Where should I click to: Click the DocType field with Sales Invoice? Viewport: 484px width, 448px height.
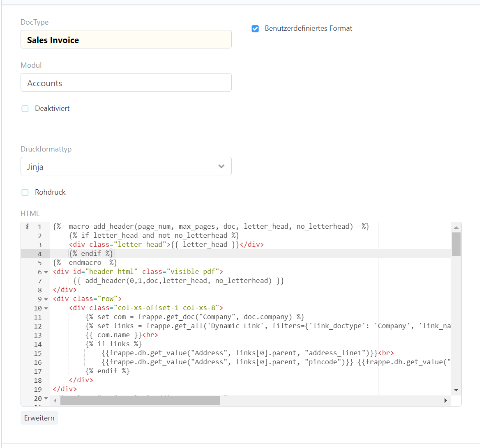(x=126, y=39)
